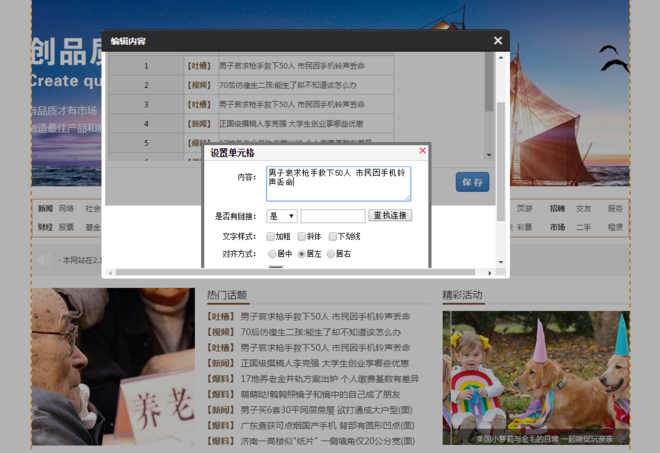The height and width of the screenshot is (453, 660).
Task: Focus the 内容 text area
Action: coord(338,184)
